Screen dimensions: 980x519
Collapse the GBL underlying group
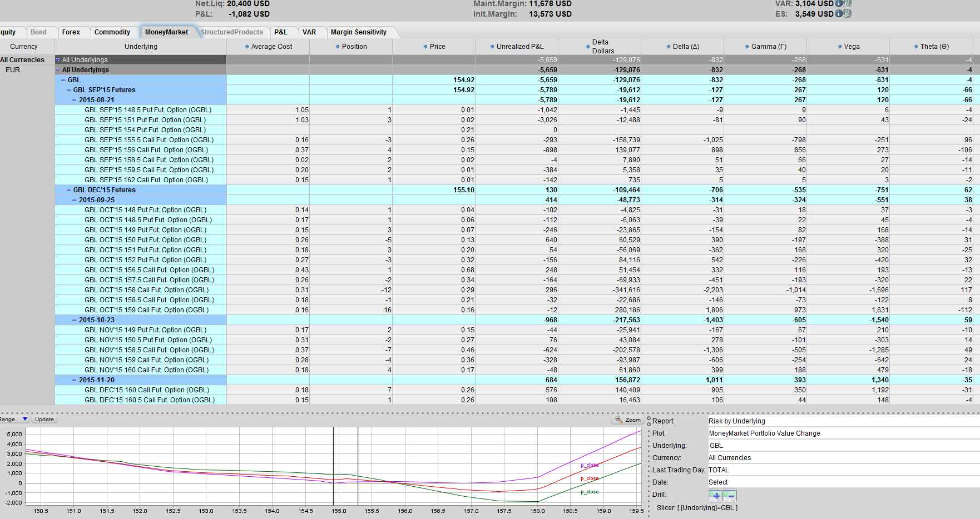63,80
